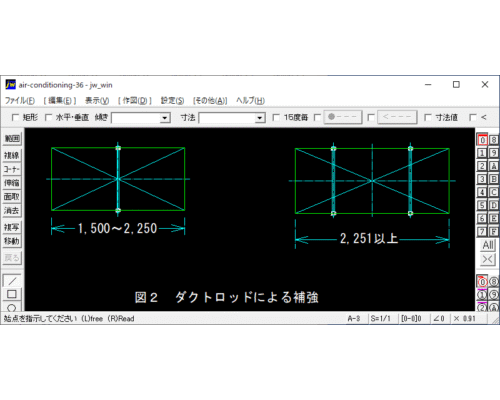The height and width of the screenshot is (400, 500).
Task: Select circled layer group 9
Action: pos(494,295)
